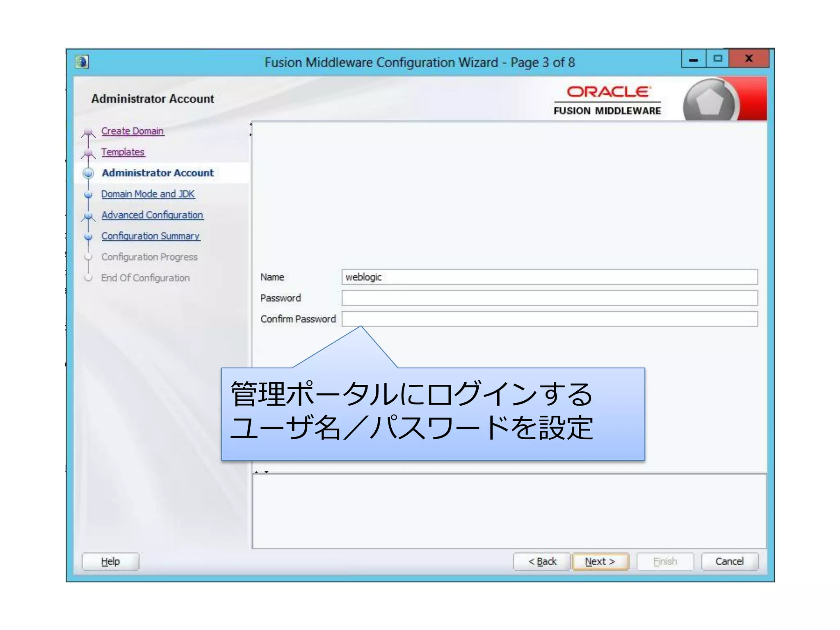Close the Configuration Wizard window

pyautogui.click(x=749, y=58)
